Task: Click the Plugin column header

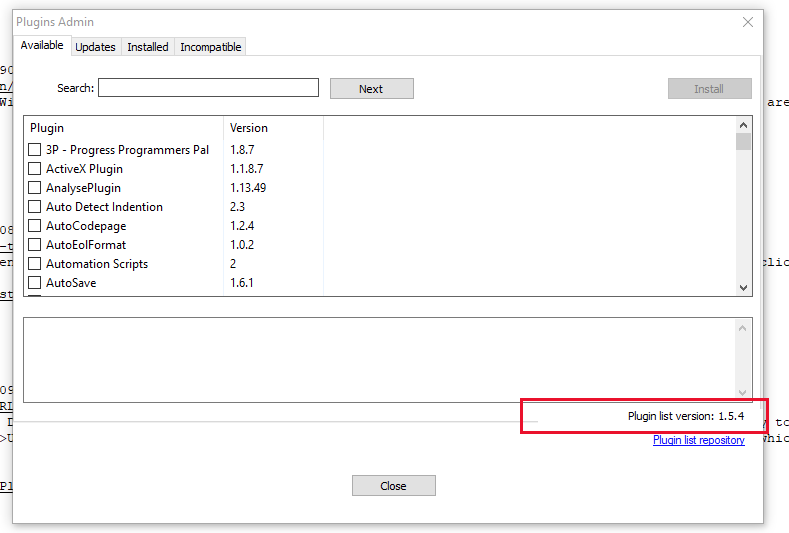Action: (123, 128)
